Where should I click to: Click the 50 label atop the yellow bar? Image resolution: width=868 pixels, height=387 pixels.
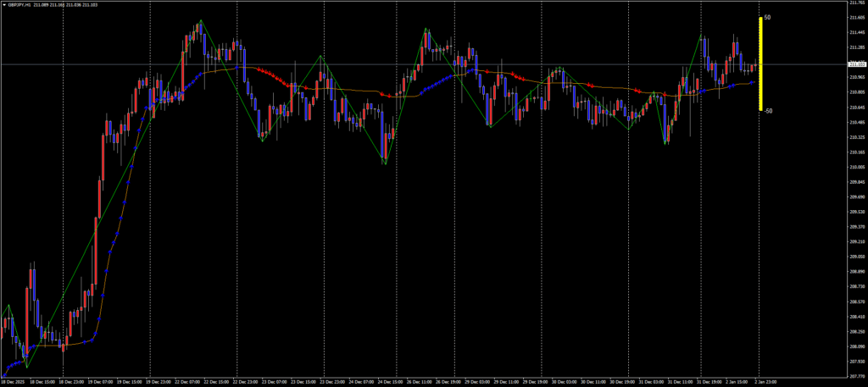tap(767, 17)
